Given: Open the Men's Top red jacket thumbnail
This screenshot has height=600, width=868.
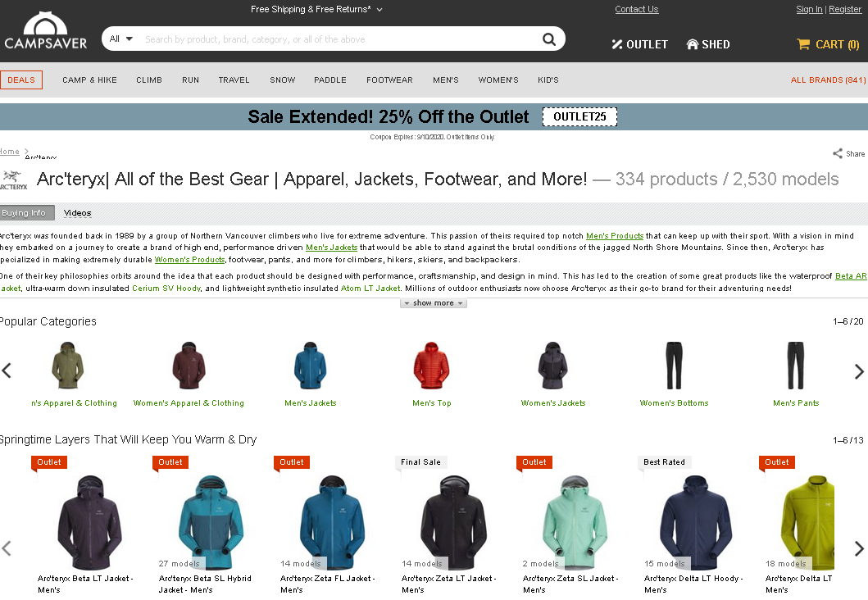Looking at the screenshot, I should pyautogui.click(x=432, y=366).
